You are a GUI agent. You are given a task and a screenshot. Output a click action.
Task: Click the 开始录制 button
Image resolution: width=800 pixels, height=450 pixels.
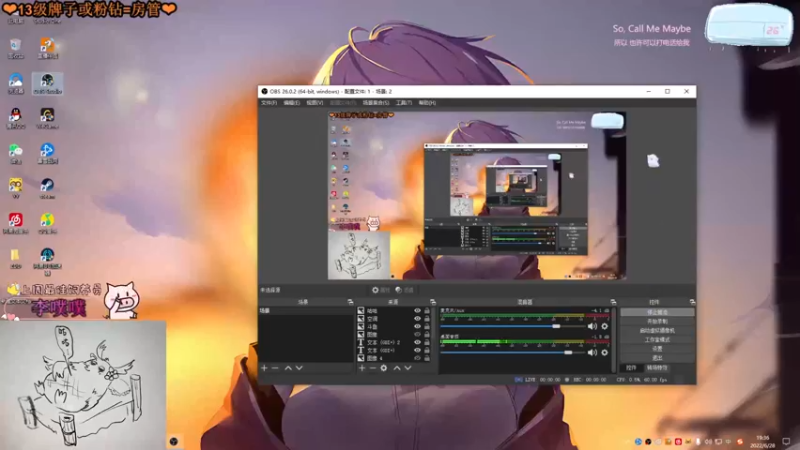pyautogui.click(x=657, y=321)
